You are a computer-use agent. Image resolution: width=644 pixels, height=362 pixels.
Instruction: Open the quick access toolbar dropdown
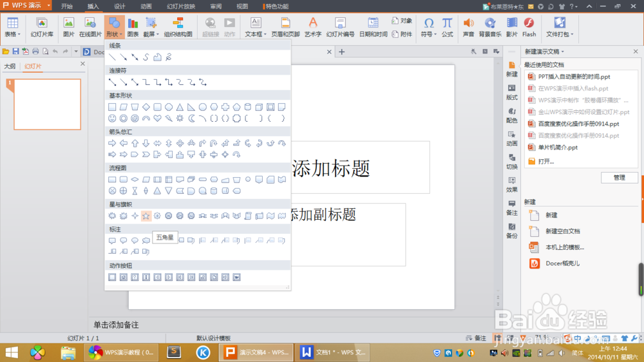click(76, 52)
